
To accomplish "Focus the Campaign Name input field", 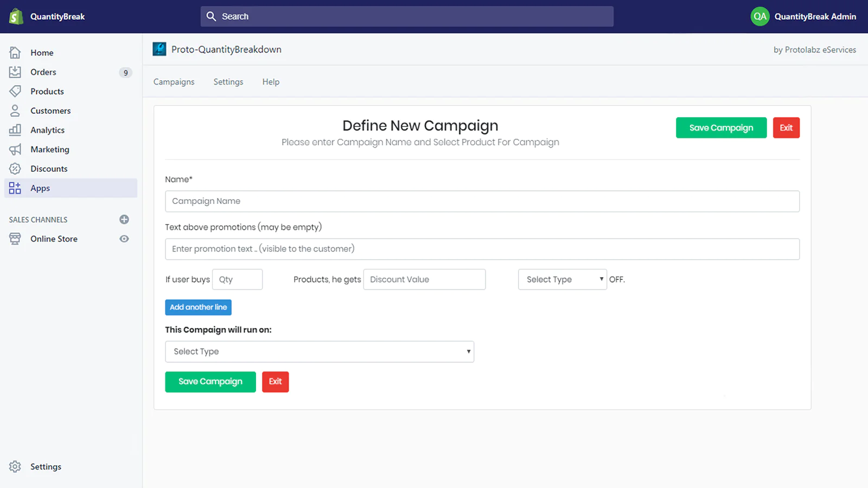I will coord(482,201).
